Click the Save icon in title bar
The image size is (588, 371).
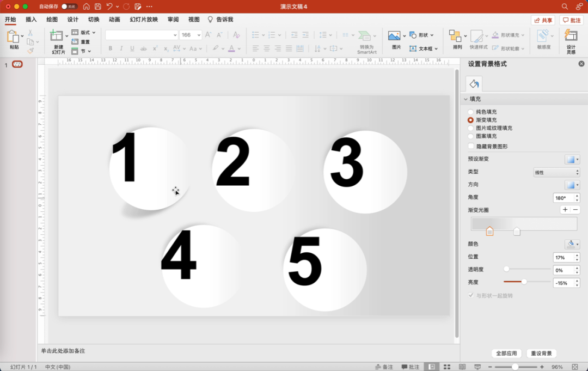coord(97,7)
